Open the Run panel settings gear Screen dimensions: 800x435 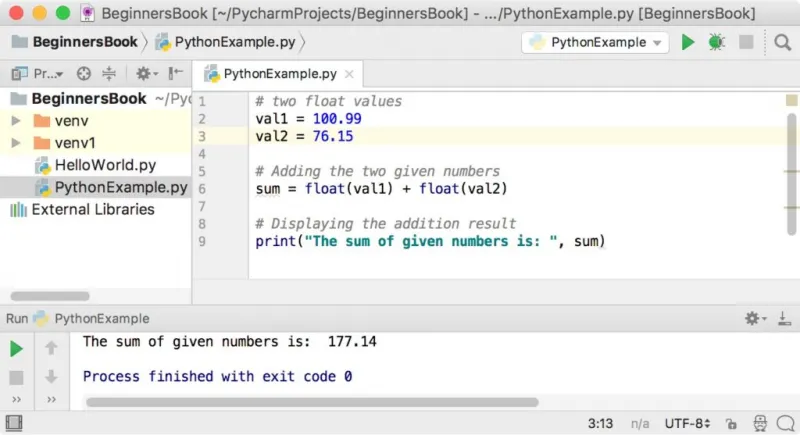click(x=755, y=319)
